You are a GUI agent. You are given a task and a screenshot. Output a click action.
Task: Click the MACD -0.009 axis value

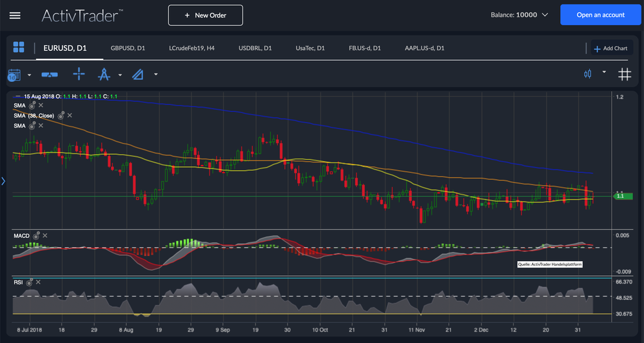tap(623, 271)
